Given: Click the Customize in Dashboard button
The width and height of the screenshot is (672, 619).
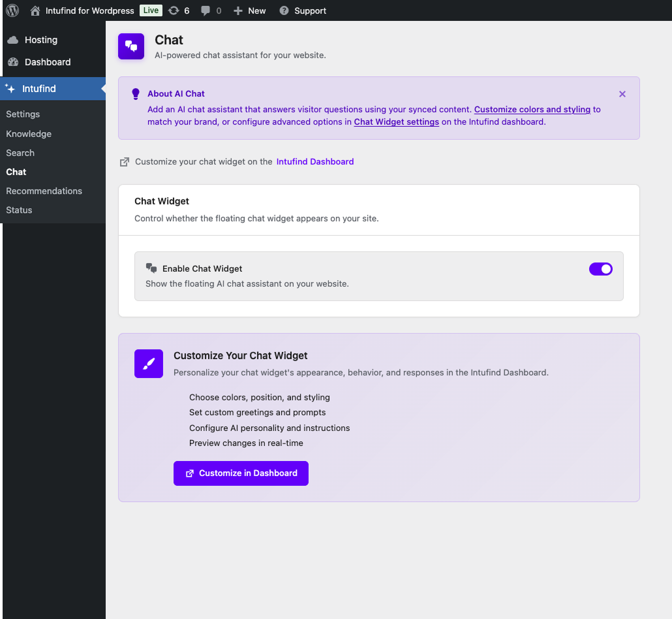Looking at the screenshot, I should 241,473.
